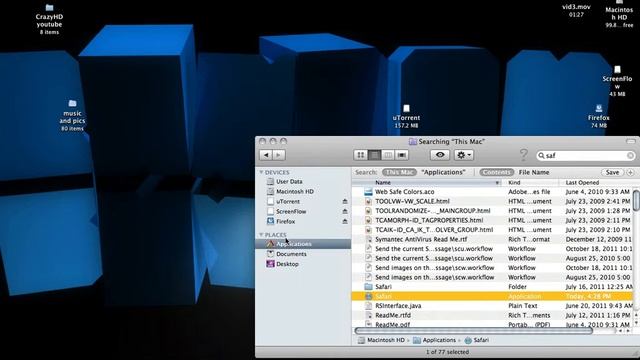Image resolution: width=640 pixels, height=360 pixels.
Task: Add a search criterion with plus button
Action: (631, 172)
